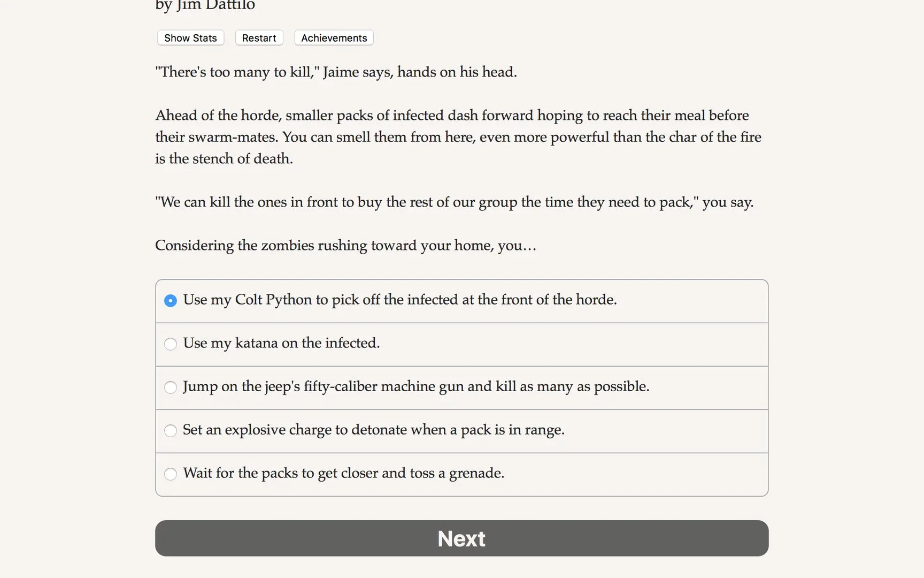The width and height of the screenshot is (924, 578).
Task: Click Next to confirm the choice
Action: point(461,538)
